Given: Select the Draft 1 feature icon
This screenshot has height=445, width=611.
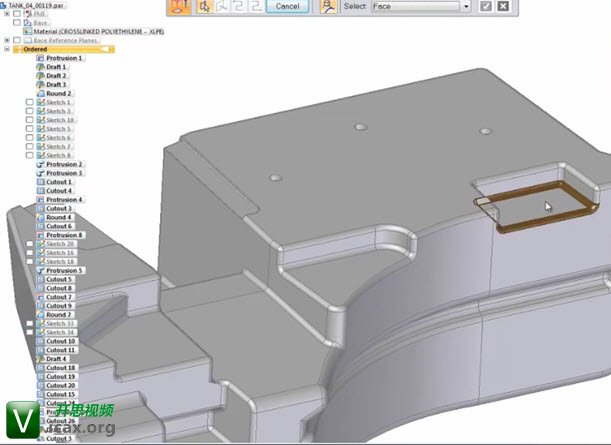Looking at the screenshot, I should click(x=40, y=67).
